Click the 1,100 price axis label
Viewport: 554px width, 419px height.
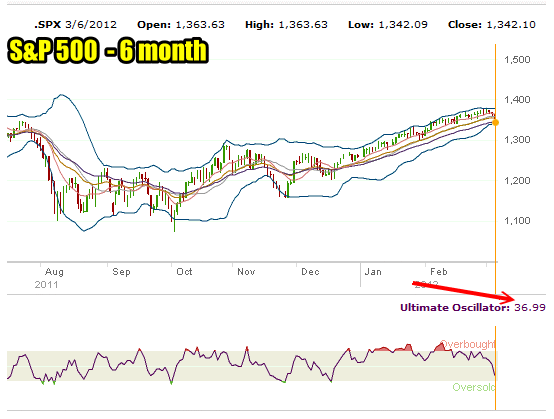(517, 221)
